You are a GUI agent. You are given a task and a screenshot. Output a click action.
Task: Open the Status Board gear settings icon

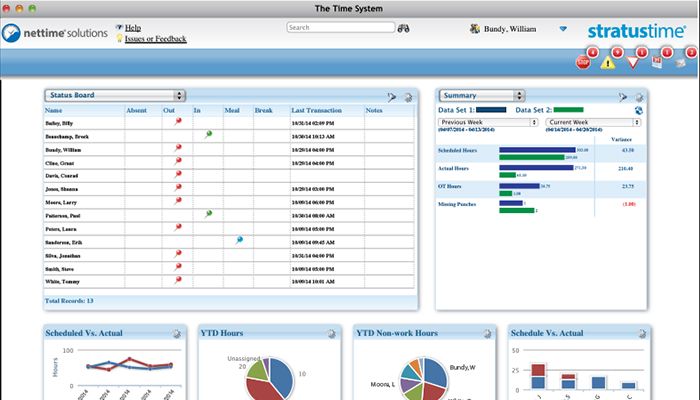(408, 97)
